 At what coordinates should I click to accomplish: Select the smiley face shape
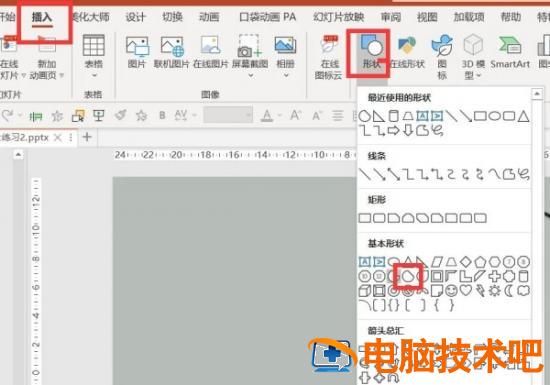click(451, 290)
